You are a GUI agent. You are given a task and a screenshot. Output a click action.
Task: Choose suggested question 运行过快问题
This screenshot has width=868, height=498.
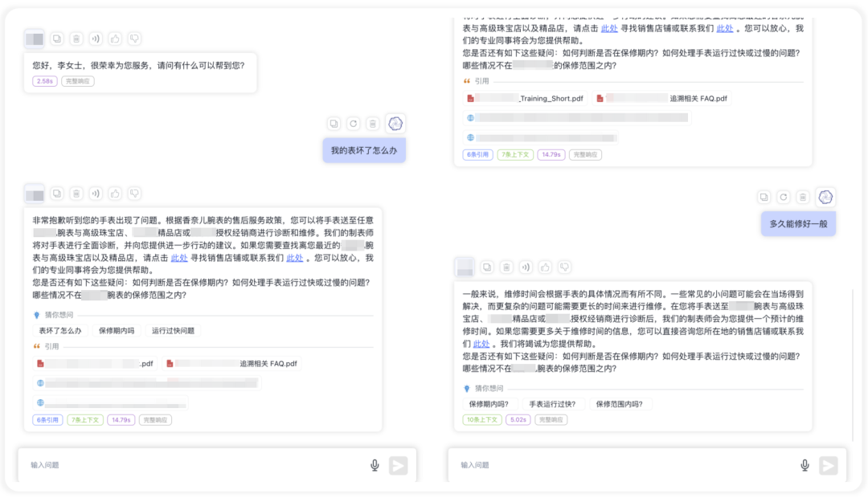[x=174, y=331]
